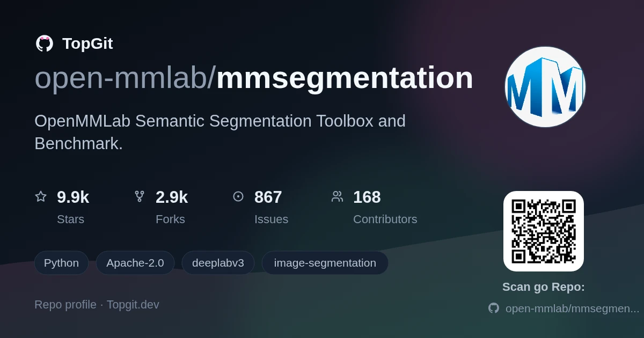Select the image-segmentation topic tag

pyautogui.click(x=325, y=263)
